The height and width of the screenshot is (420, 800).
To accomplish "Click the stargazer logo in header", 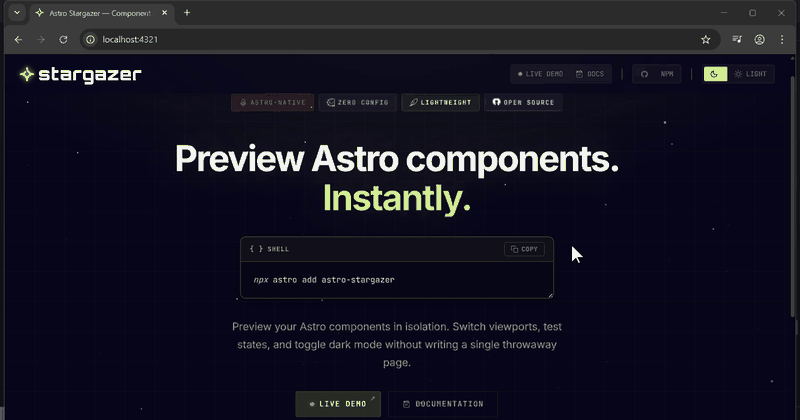I will pos(80,75).
